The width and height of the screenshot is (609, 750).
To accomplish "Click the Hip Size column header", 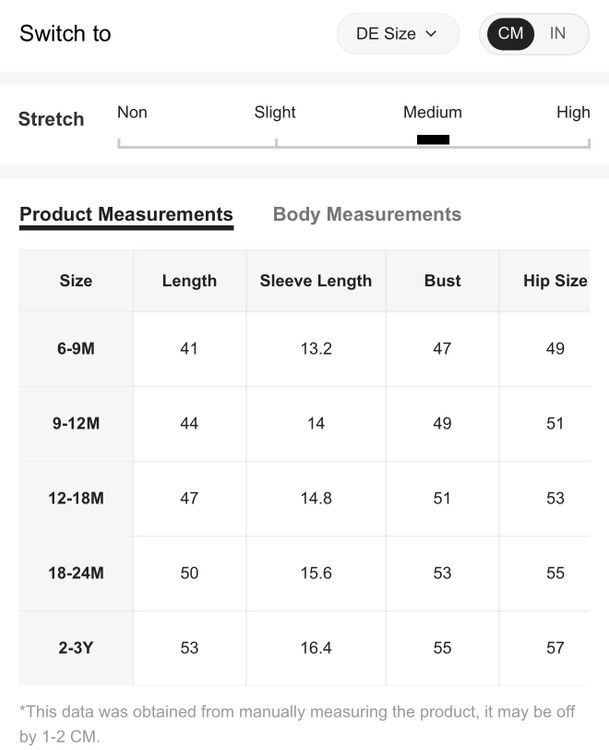I will click(x=555, y=281).
